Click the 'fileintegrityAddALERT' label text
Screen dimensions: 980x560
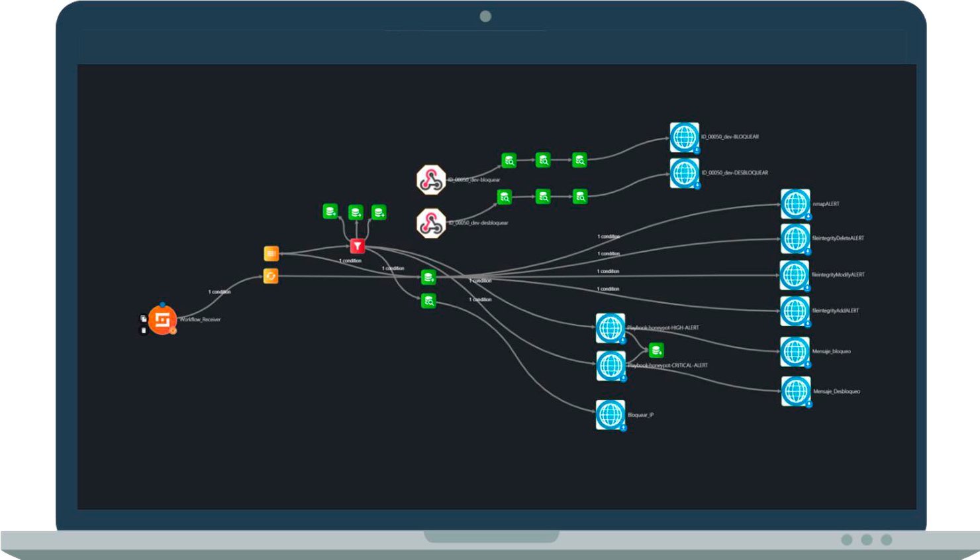tap(836, 310)
